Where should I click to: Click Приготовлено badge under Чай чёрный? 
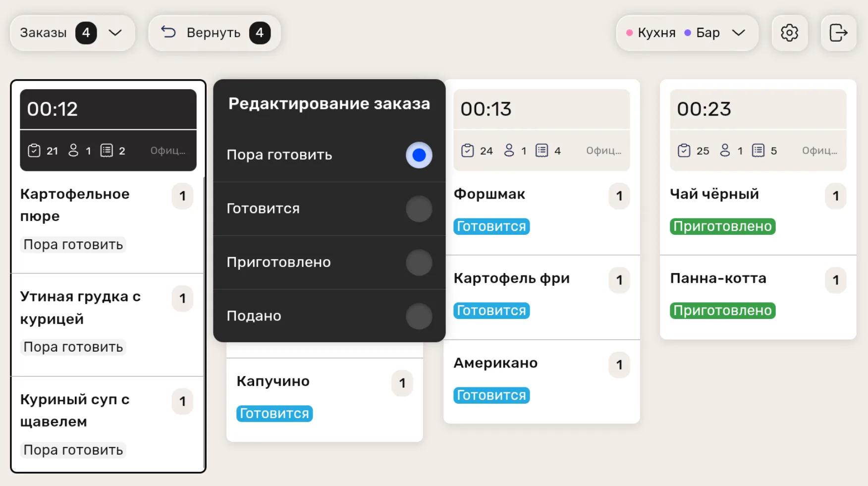723,226
